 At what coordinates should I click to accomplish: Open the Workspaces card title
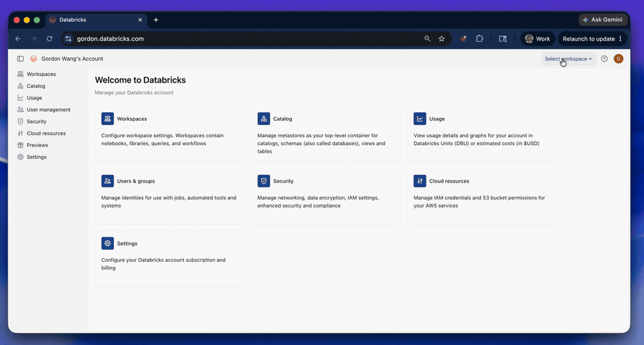(x=132, y=119)
